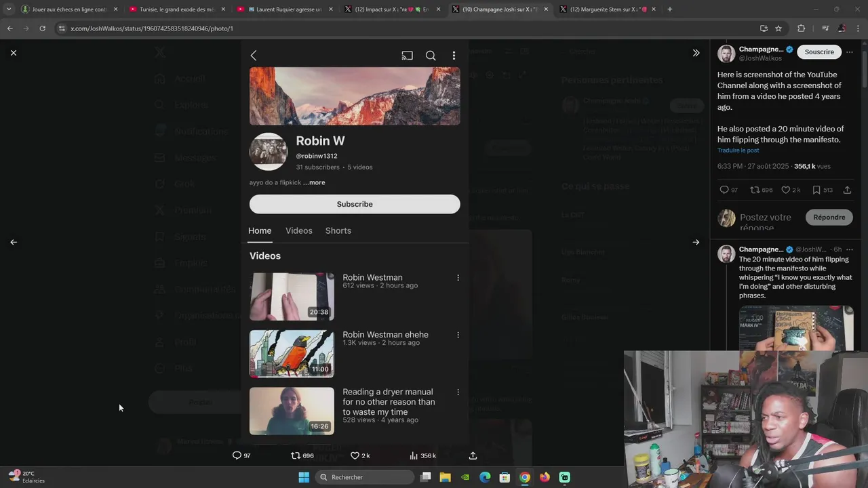Image resolution: width=868 pixels, height=488 pixels.
Task: Collapse the tweet side panel with the double chevron
Action: click(x=696, y=53)
